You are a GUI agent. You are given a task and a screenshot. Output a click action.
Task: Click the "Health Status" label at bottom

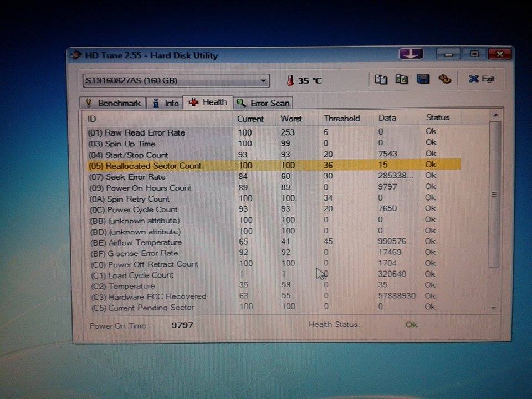point(334,325)
